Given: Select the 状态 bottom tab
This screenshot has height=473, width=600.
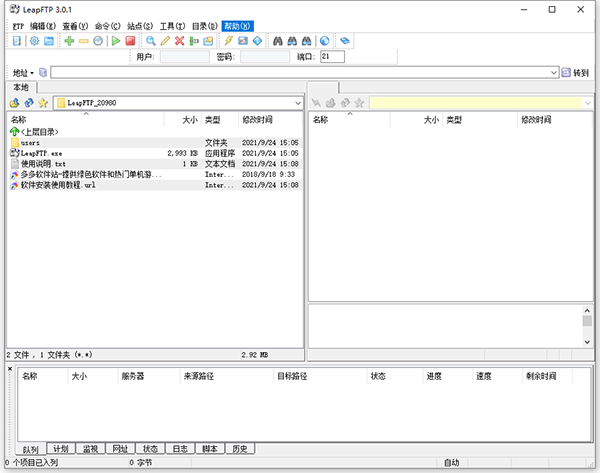Looking at the screenshot, I should click(x=150, y=449).
